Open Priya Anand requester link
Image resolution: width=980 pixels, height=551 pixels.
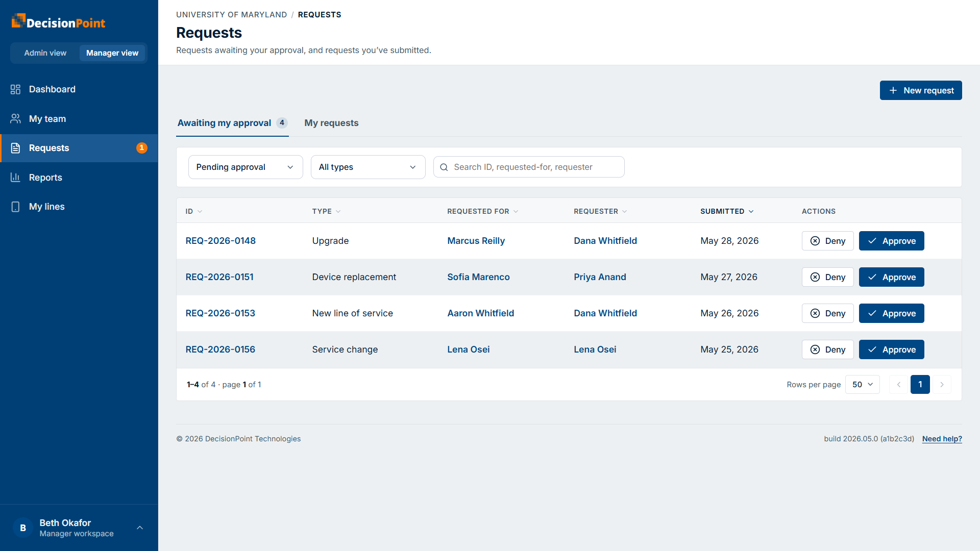[x=600, y=277]
